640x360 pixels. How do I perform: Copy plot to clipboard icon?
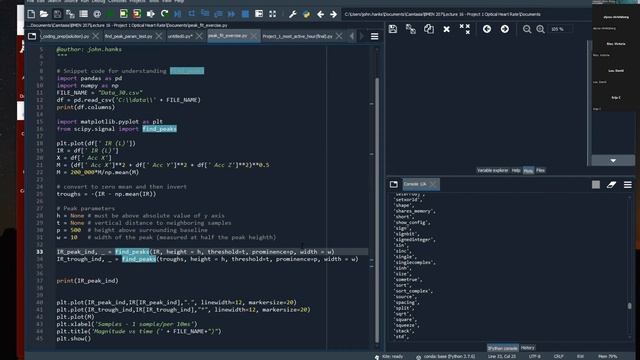click(x=429, y=29)
